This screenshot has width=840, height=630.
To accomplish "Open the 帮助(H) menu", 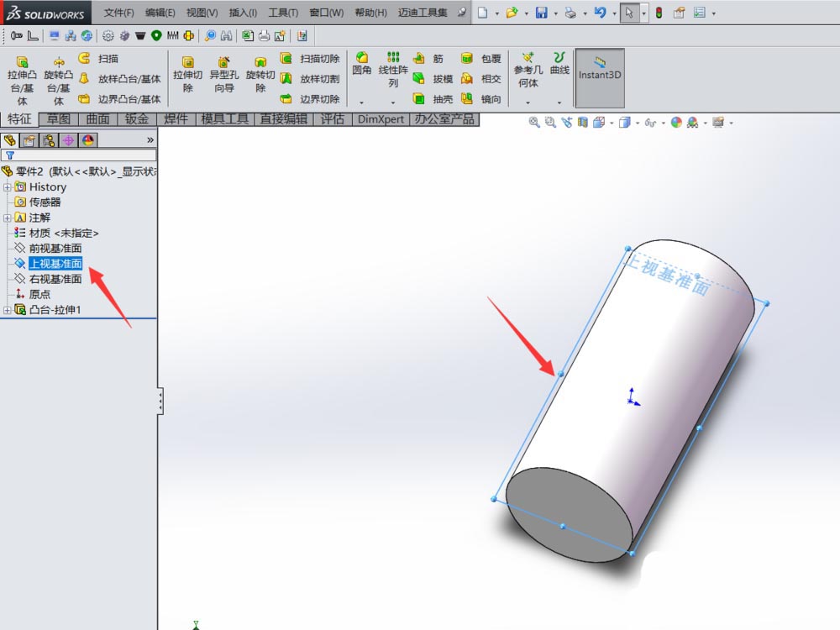I will point(370,13).
